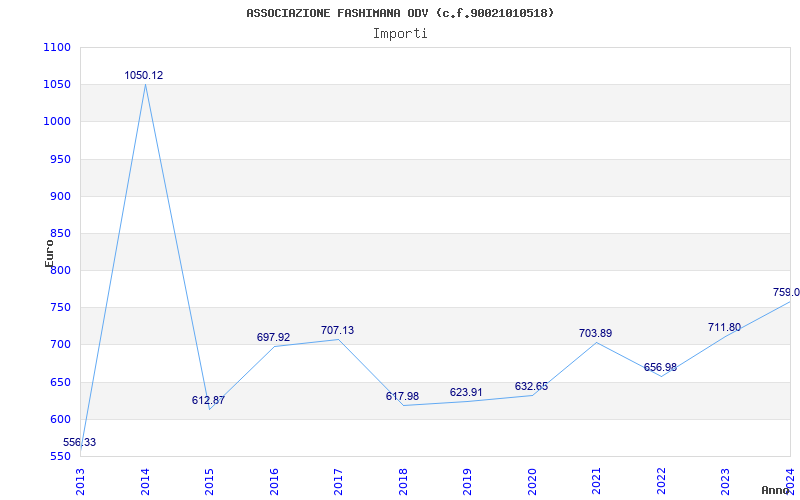The image size is (800, 500).
Task: Select the 2014 x-axis year label
Action: tap(145, 482)
